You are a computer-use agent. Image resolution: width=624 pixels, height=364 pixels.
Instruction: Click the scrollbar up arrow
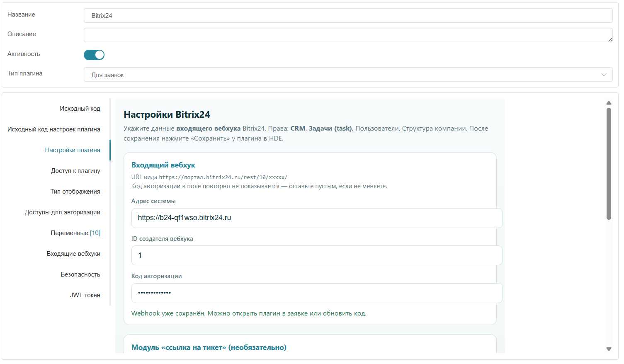click(609, 103)
